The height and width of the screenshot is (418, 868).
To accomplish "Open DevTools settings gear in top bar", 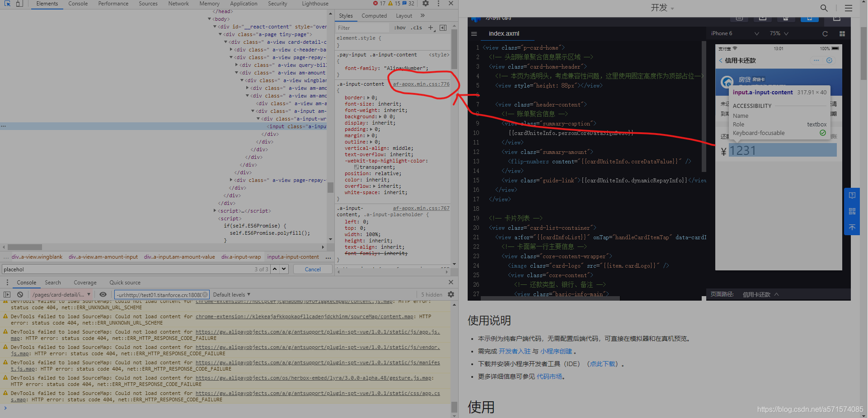I will pyautogui.click(x=426, y=4).
